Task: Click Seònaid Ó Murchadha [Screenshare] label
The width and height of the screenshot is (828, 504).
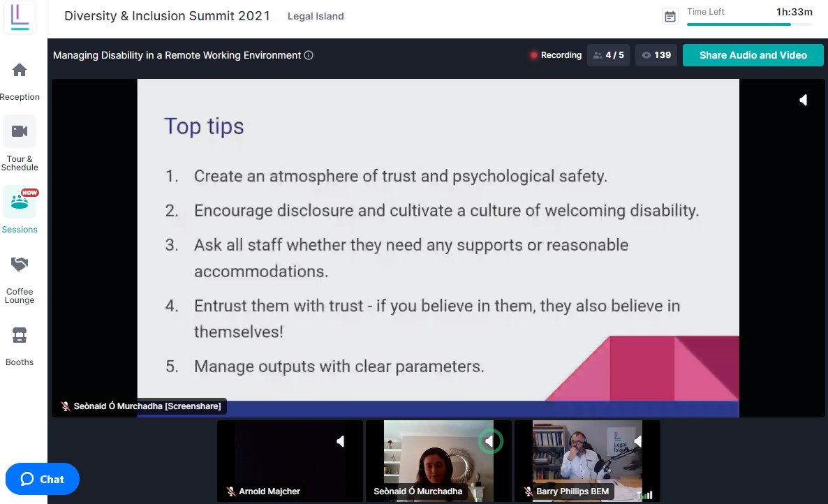Action: pos(147,406)
